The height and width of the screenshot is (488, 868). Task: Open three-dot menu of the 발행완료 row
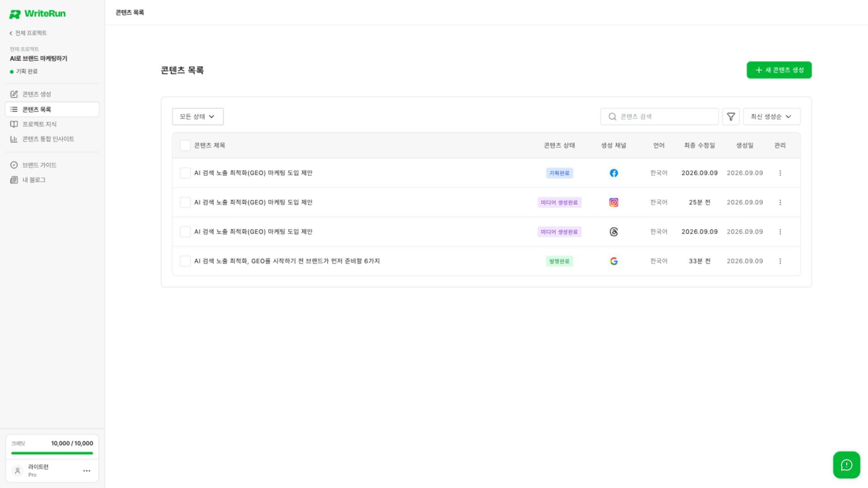tap(780, 261)
